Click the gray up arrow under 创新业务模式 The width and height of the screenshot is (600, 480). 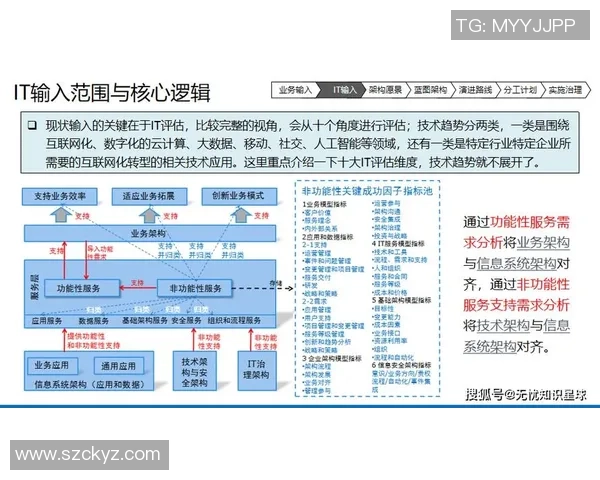[241, 215]
